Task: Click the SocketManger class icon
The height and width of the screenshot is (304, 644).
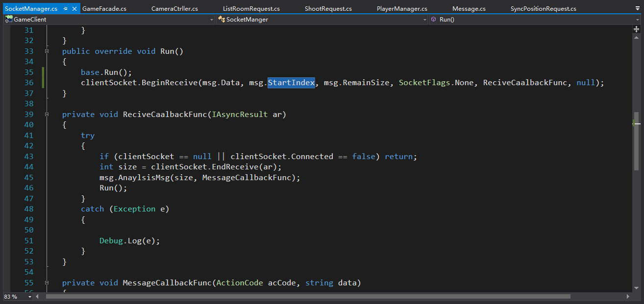Action: tap(222, 20)
